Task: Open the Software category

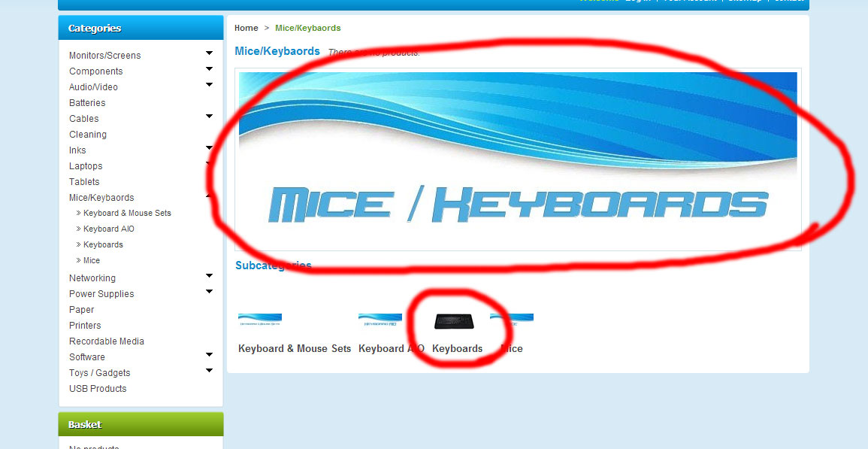Action: point(87,357)
